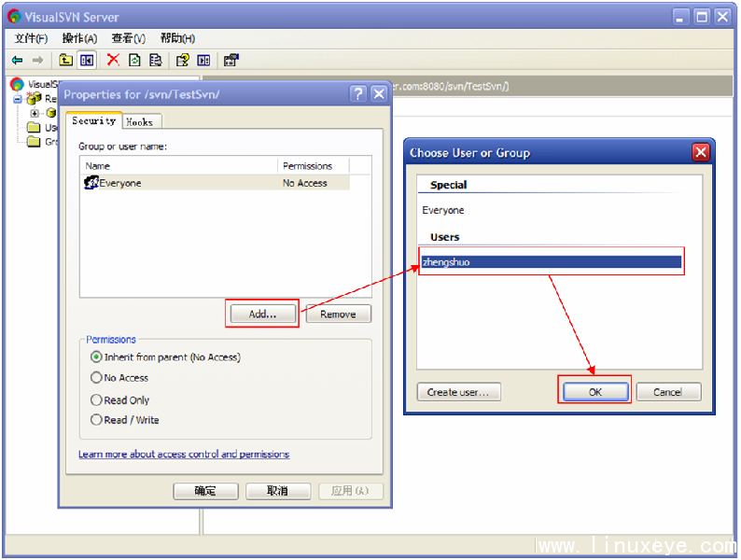Select Everyone under Special section
This screenshot has height=560, width=741.
pyautogui.click(x=442, y=210)
